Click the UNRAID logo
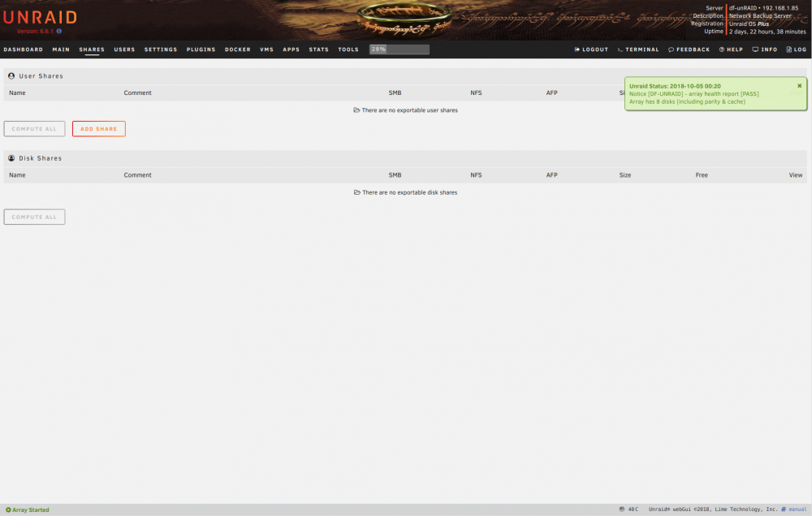This screenshot has height=516, width=812. 41,17
